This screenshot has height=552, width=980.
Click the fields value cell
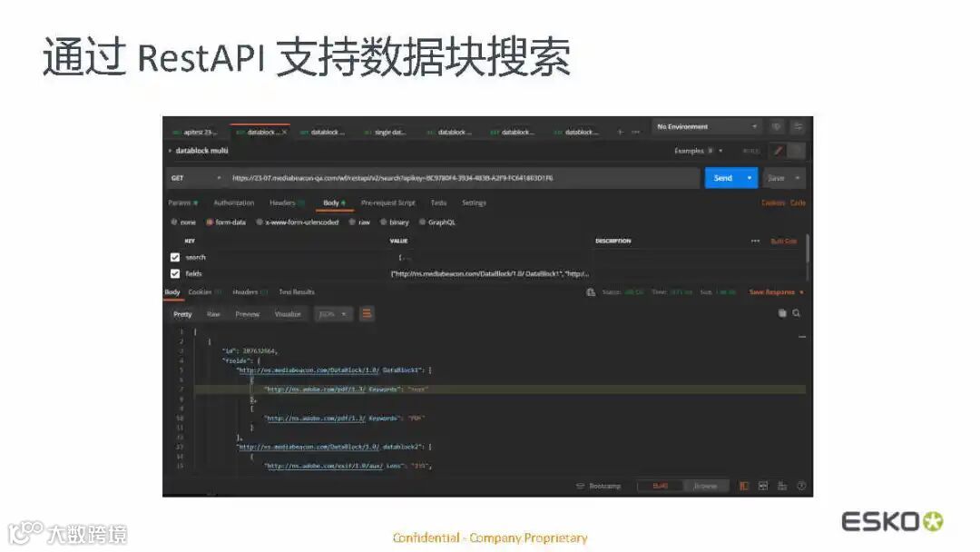(x=489, y=274)
